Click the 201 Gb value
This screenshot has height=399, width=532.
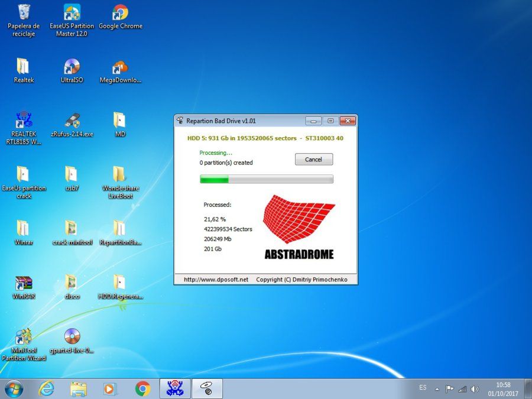(213, 249)
